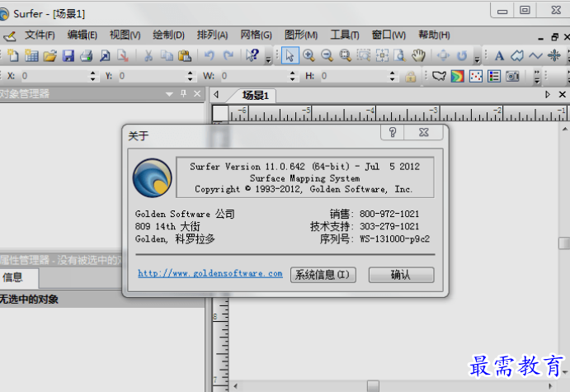Close the object manager panel
570x392 pixels.
pyautogui.click(x=197, y=94)
